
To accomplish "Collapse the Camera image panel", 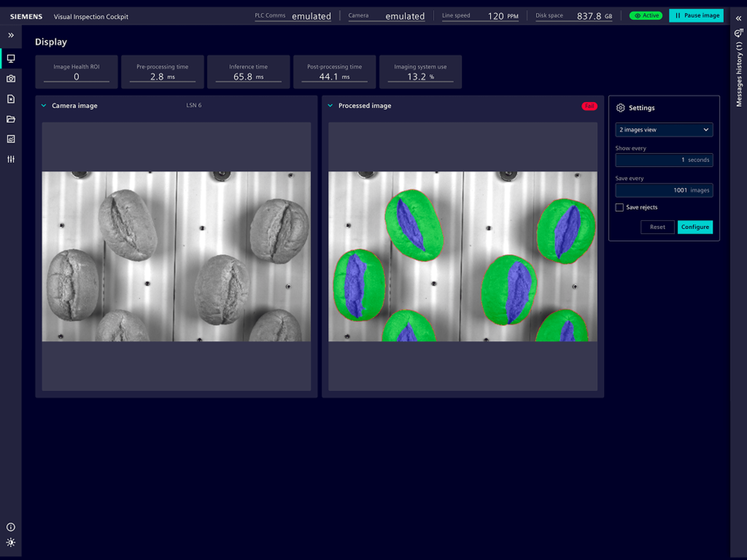I will (x=44, y=105).
